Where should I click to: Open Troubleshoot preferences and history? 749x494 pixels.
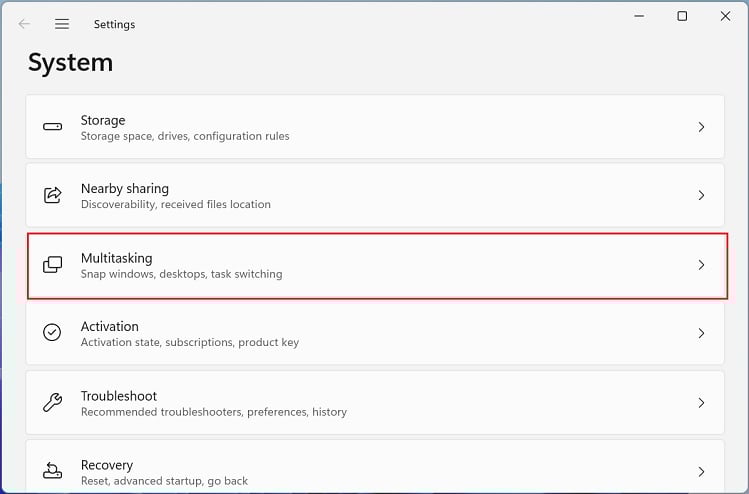213,411
